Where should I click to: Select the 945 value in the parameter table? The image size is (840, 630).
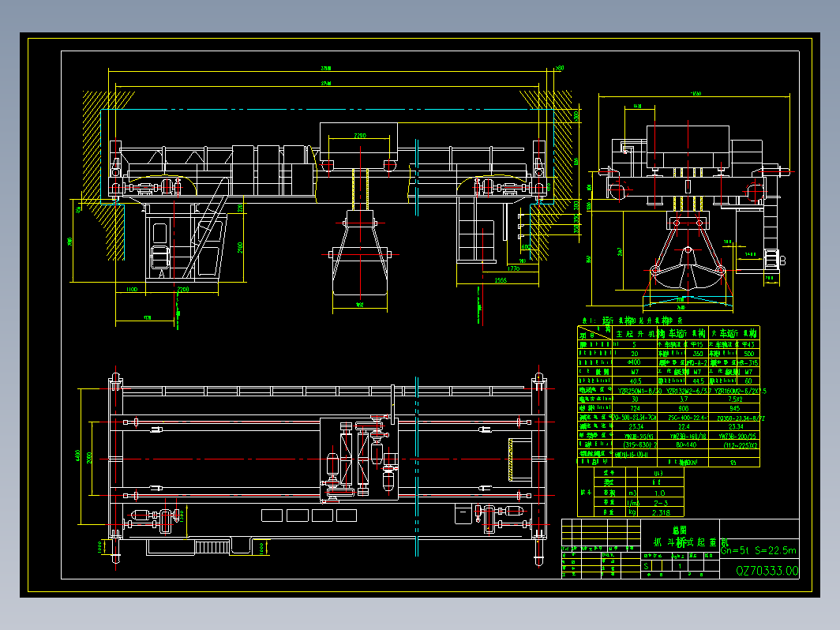[734, 408]
